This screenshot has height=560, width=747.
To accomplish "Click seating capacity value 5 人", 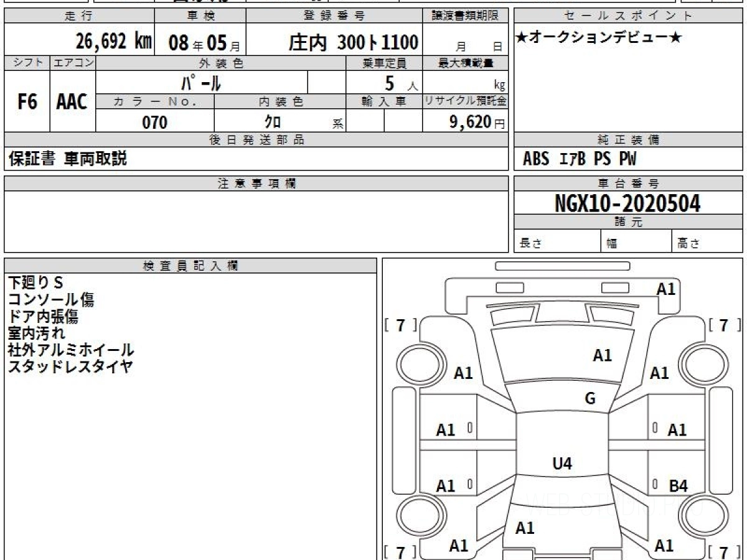I will point(400,83).
